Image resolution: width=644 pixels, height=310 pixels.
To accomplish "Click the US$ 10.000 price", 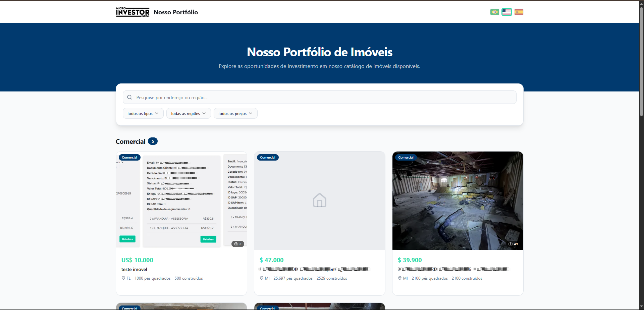I will point(137,260).
